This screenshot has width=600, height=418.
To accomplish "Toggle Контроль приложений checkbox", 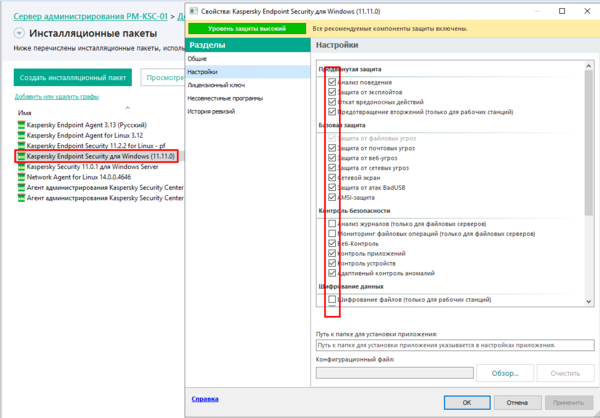I will click(332, 253).
